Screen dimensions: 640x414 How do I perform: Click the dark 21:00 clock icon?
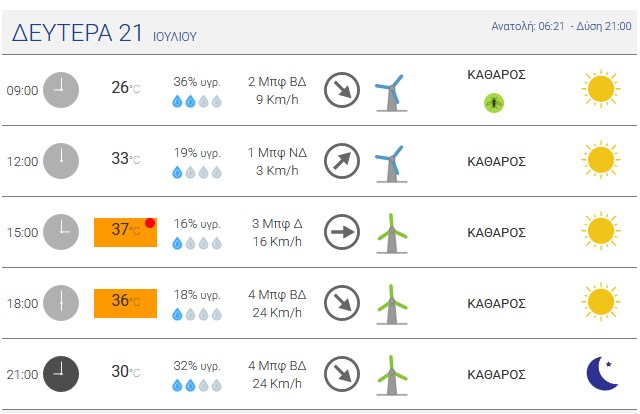tap(61, 374)
